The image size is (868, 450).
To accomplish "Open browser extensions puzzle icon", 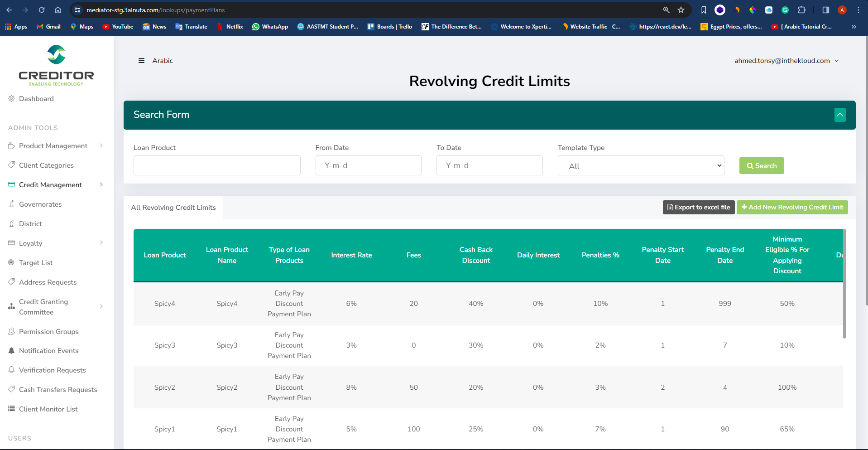I will pyautogui.click(x=801, y=10).
